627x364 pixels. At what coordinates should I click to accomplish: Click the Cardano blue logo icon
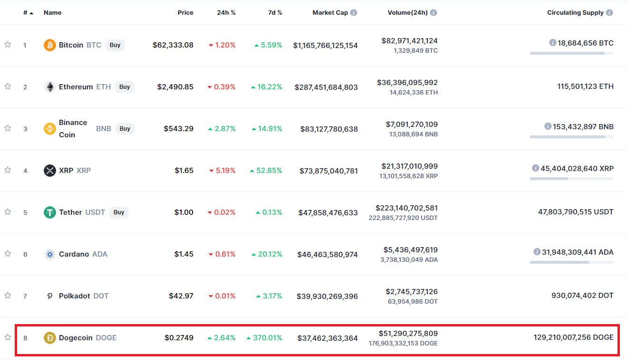coord(50,254)
